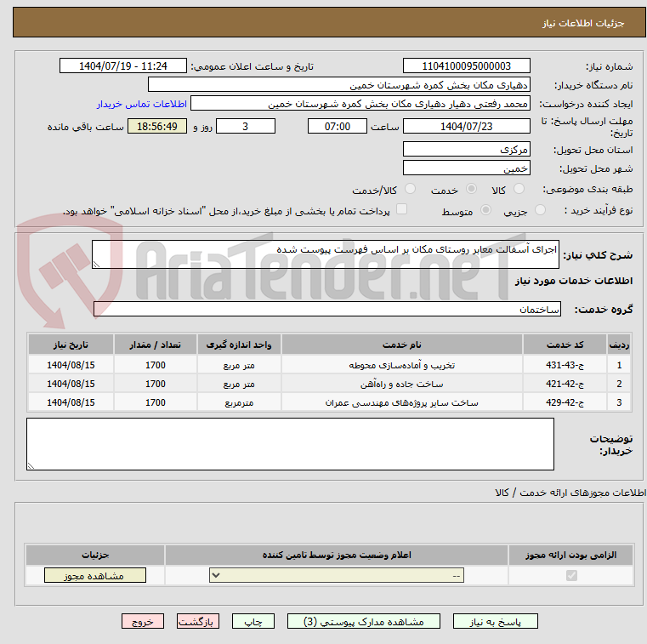Click the announcement date field 1404/07/19 - 11:24
Screen dimensions: 647x644
click(123, 66)
